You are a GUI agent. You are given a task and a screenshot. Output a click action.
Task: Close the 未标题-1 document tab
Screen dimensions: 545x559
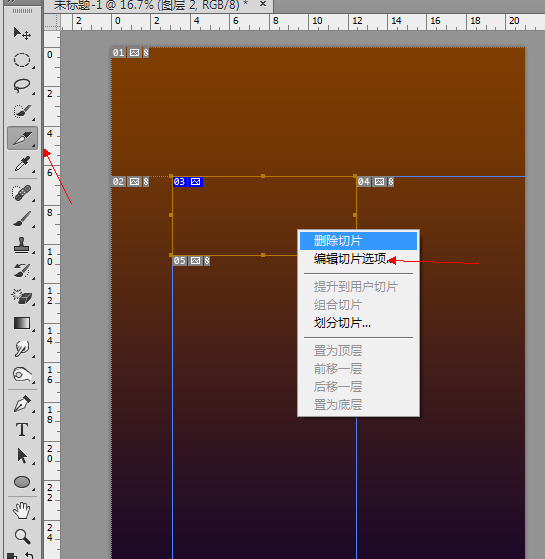(x=263, y=4)
